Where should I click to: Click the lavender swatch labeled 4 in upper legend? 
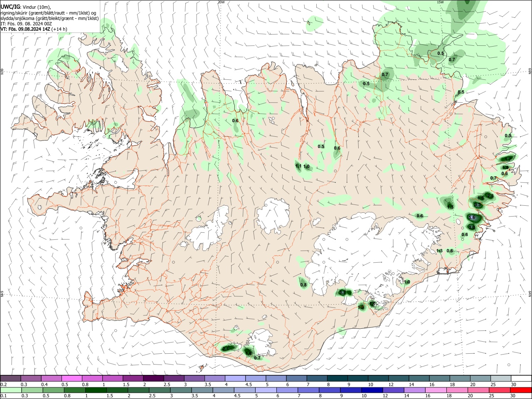click(235, 378)
